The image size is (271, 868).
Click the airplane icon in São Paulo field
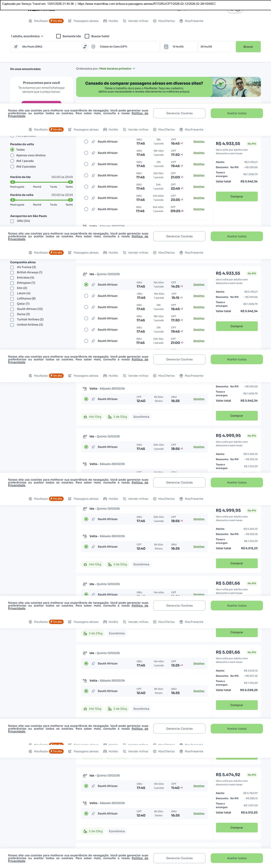pyautogui.click(x=16, y=47)
